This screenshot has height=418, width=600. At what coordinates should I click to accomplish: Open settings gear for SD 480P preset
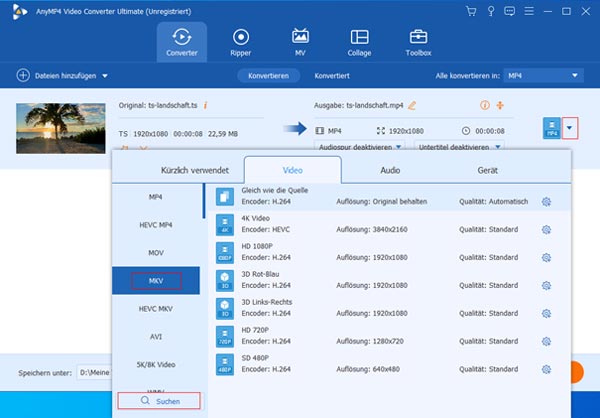[546, 369]
